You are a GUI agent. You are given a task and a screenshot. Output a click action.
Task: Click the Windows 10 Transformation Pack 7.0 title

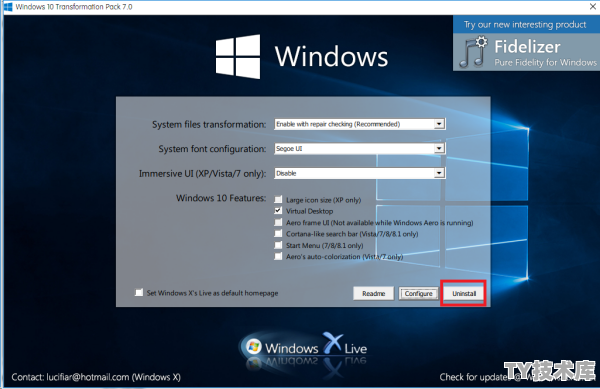(x=74, y=7)
